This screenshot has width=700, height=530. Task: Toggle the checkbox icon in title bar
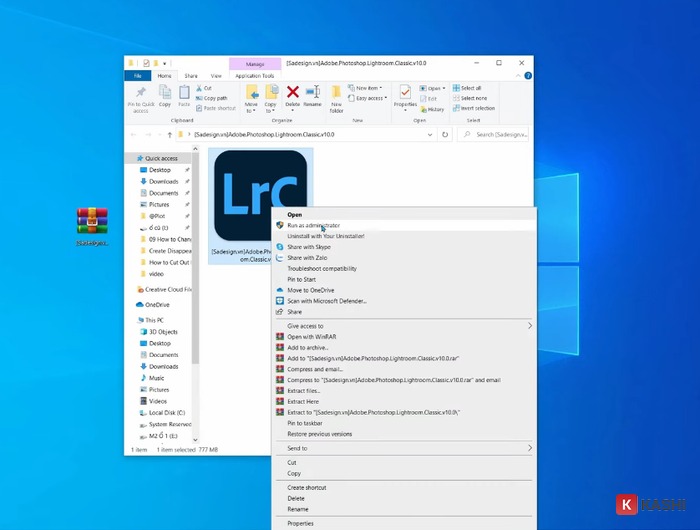coord(145,63)
